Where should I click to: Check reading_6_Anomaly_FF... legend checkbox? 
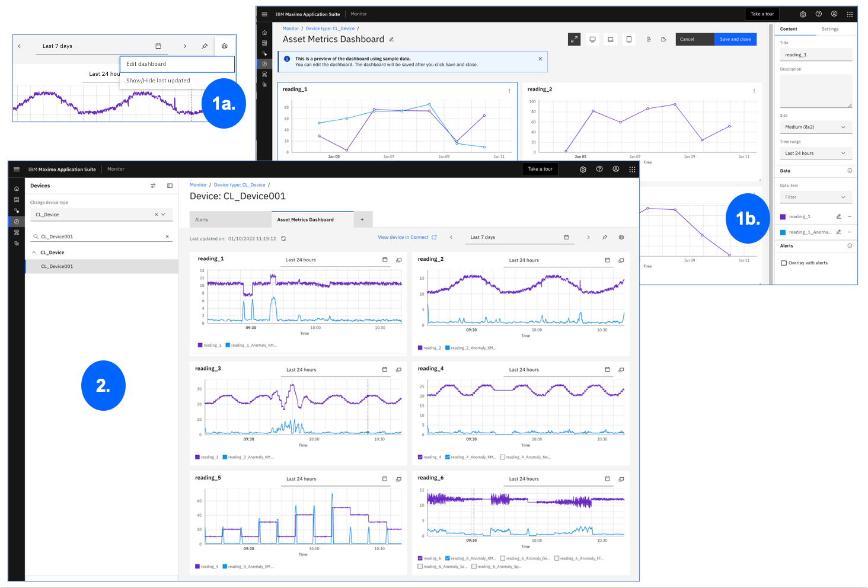pos(557,558)
